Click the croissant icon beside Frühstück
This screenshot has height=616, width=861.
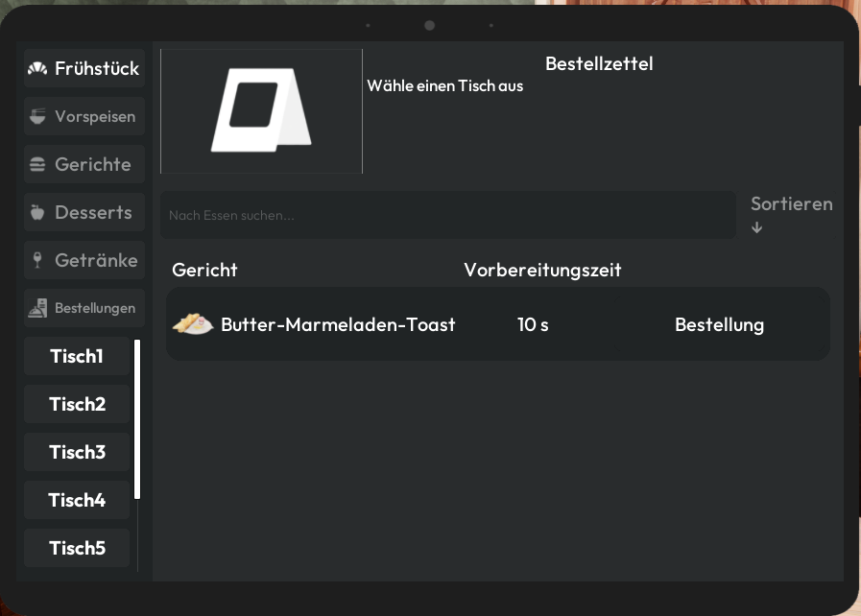37,69
